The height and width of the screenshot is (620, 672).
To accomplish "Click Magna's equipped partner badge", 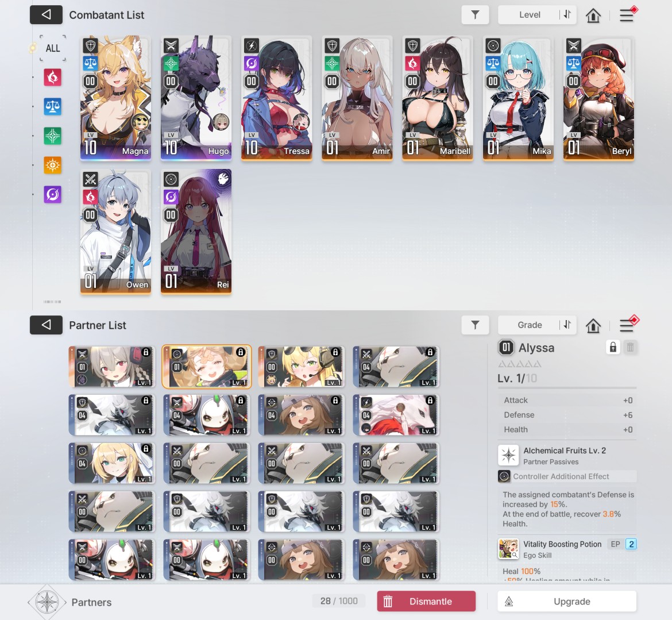I will point(140,122).
